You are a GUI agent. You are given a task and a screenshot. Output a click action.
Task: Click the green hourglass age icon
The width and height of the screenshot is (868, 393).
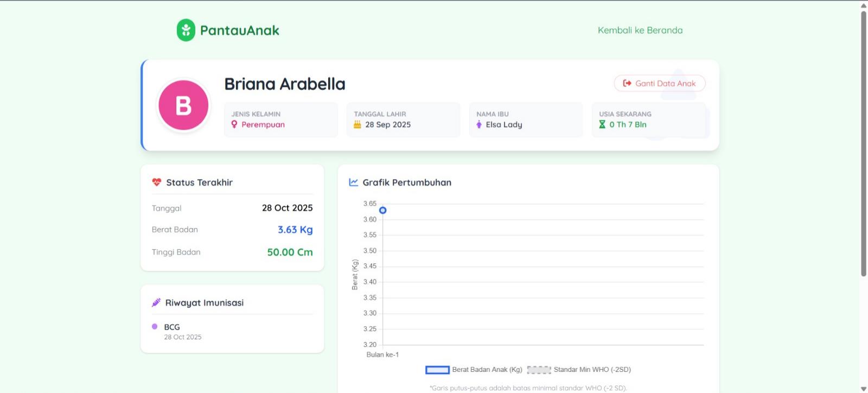coord(602,124)
